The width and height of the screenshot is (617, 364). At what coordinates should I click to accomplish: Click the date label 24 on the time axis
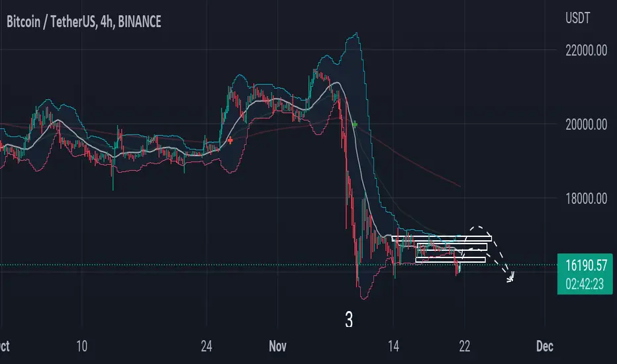207,346
